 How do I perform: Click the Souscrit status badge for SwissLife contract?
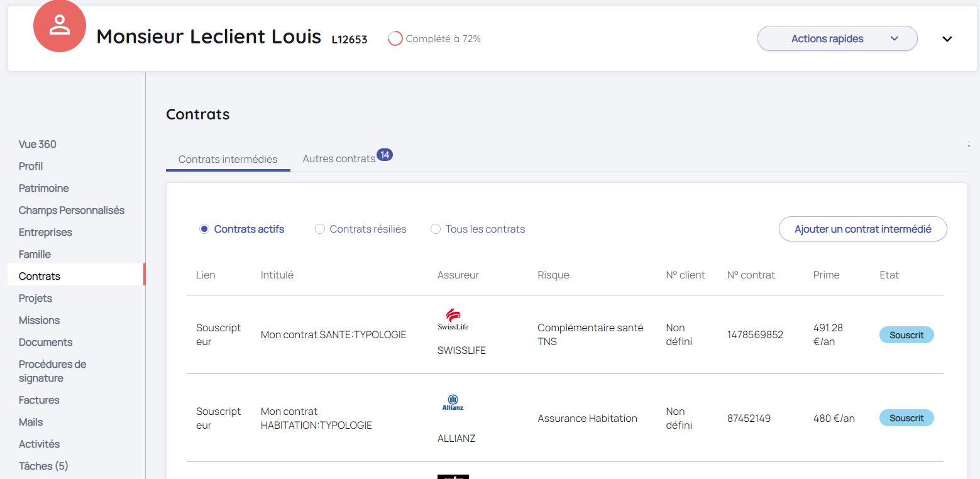tap(906, 335)
